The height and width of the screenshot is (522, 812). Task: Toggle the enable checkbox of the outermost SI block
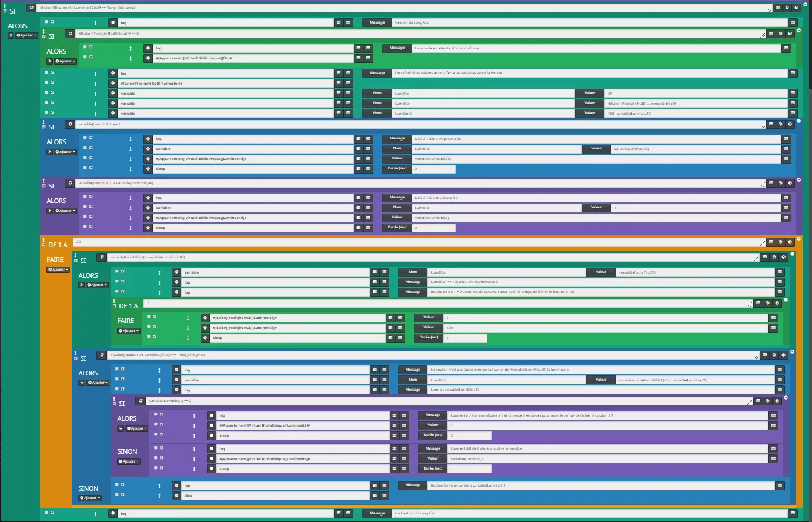point(5,11)
